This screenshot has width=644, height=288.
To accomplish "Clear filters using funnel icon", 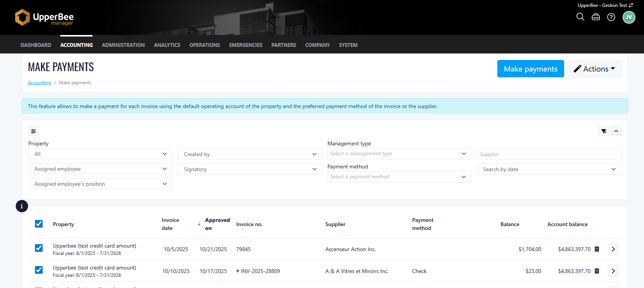I will [x=604, y=131].
